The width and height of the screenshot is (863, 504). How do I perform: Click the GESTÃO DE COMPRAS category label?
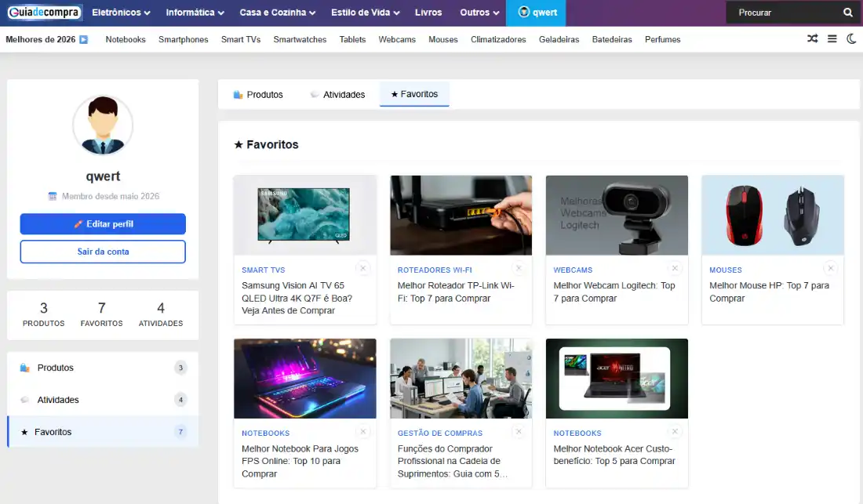click(440, 433)
